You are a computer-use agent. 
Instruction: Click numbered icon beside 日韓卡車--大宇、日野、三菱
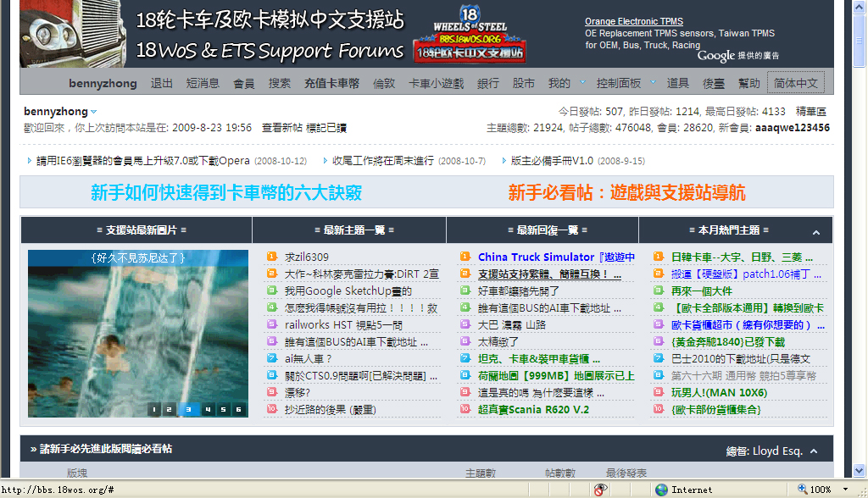click(659, 256)
